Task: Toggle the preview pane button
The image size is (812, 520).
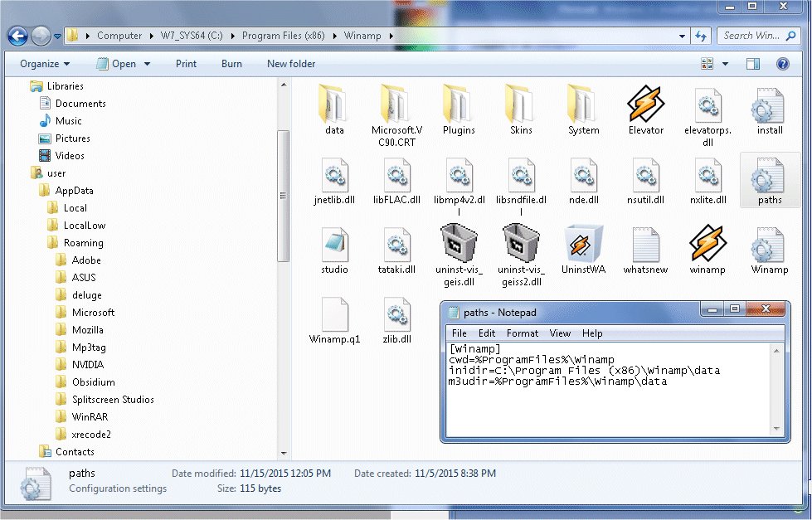Action: point(753,64)
